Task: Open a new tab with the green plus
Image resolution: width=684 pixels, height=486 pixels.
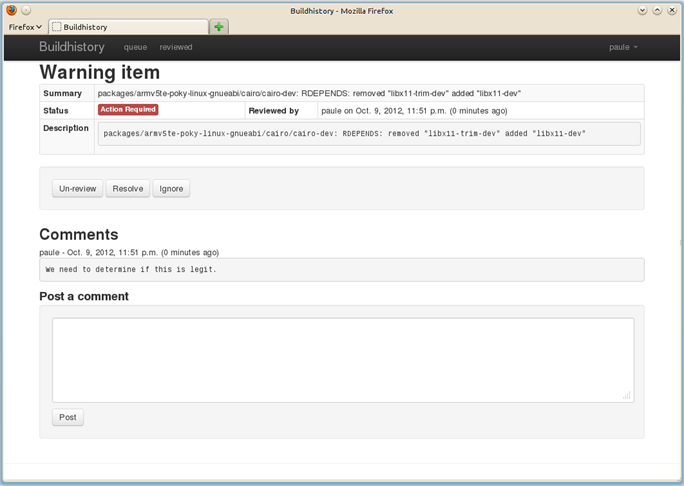Action: click(x=219, y=27)
